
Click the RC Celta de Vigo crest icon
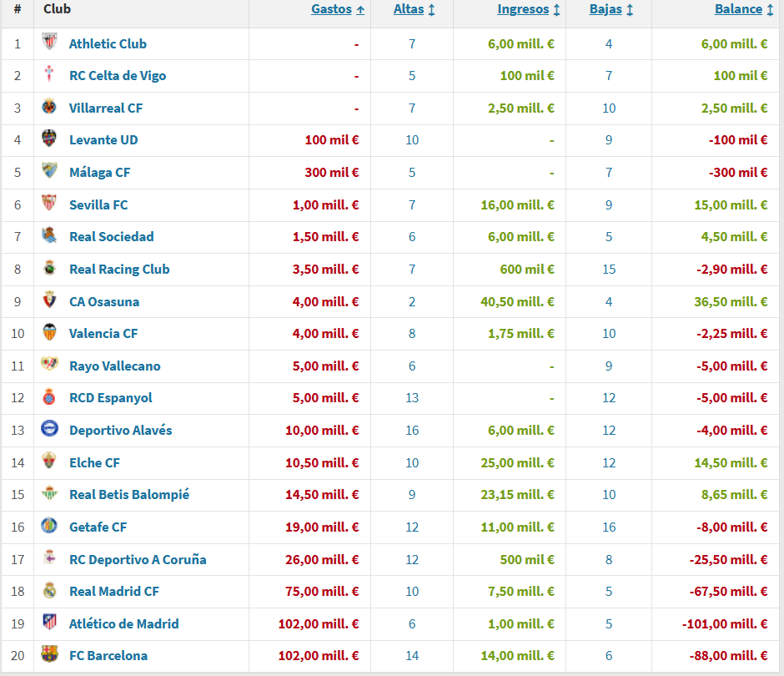pyautogui.click(x=49, y=73)
